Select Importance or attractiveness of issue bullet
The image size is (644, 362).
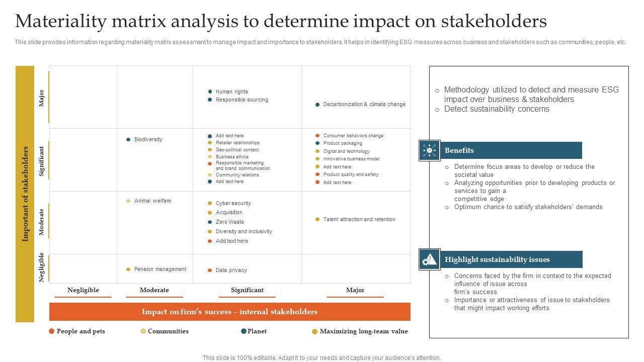pyautogui.click(x=531, y=304)
